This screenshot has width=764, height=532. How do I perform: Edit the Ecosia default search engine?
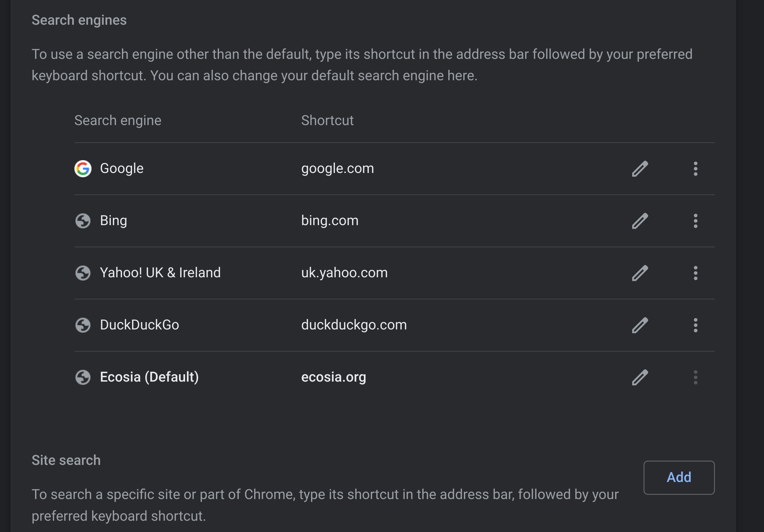coord(640,377)
